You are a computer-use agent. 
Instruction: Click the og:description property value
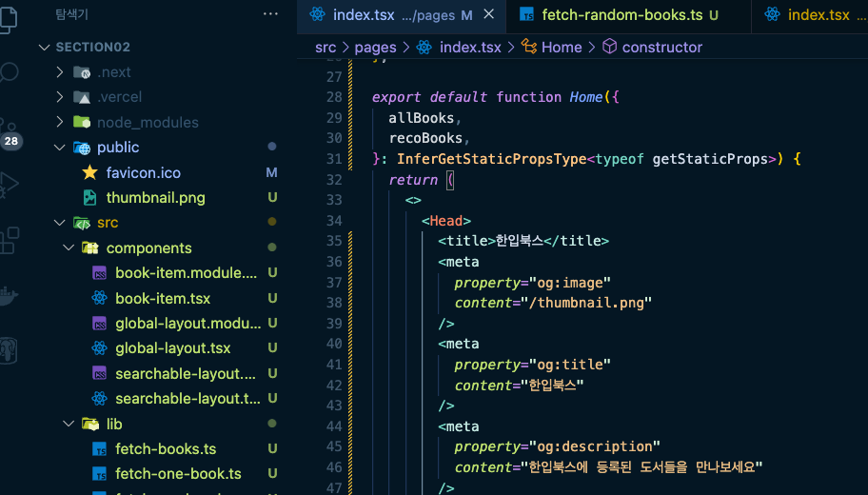point(595,446)
